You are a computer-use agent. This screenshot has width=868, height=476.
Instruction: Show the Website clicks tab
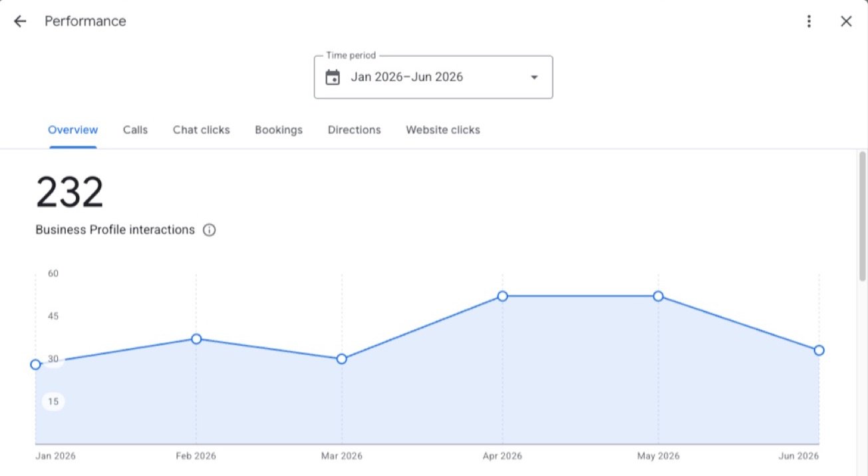pyautogui.click(x=443, y=130)
